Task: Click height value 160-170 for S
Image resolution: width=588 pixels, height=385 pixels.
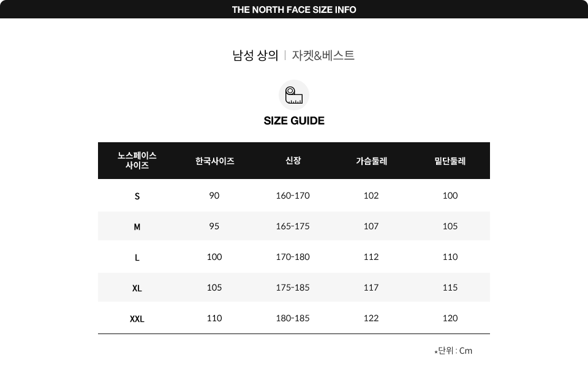Action: coord(293,196)
